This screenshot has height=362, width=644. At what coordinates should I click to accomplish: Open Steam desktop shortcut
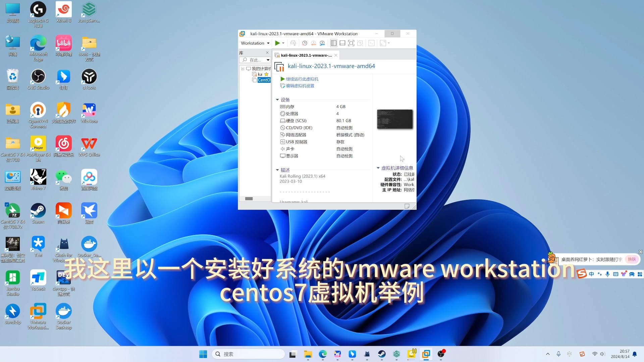tap(38, 214)
